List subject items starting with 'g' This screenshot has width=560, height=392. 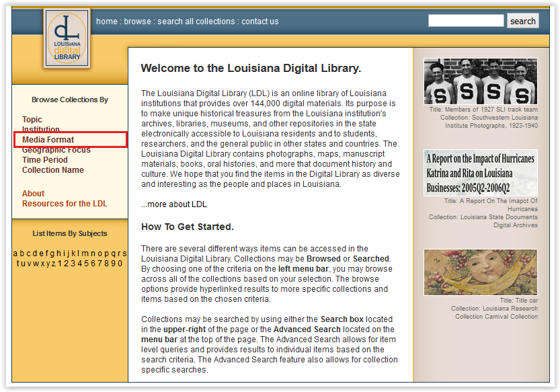pos(52,253)
